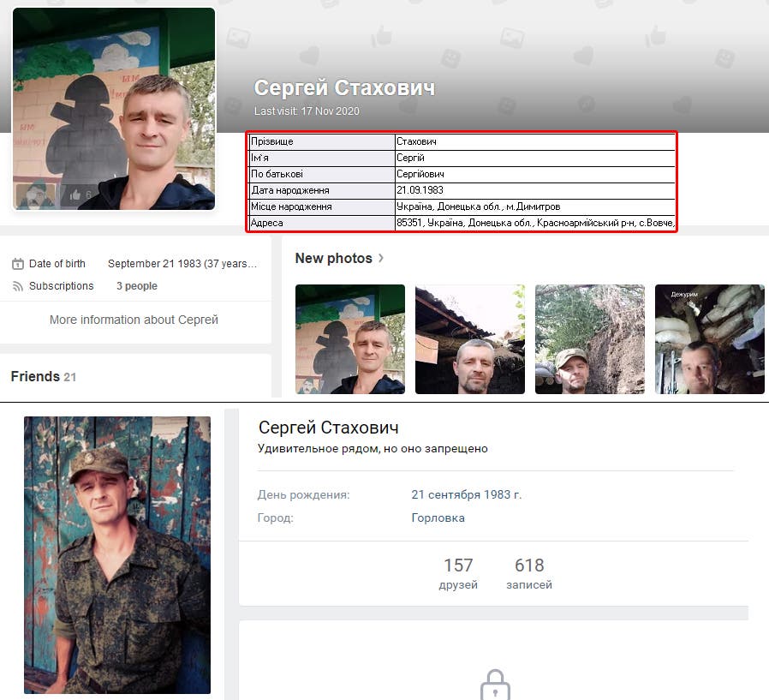Open the Friends 21 section header
Screen dimensions: 769x700
[x=43, y=376]
